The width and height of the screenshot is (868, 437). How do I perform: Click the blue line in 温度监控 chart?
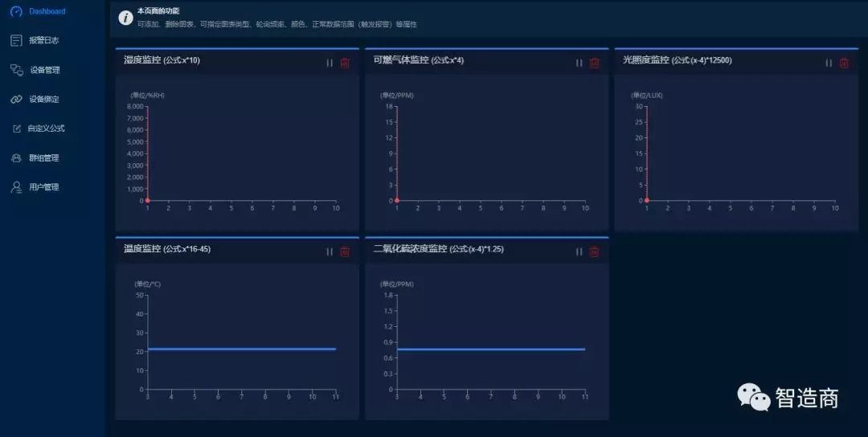[241, 349]
